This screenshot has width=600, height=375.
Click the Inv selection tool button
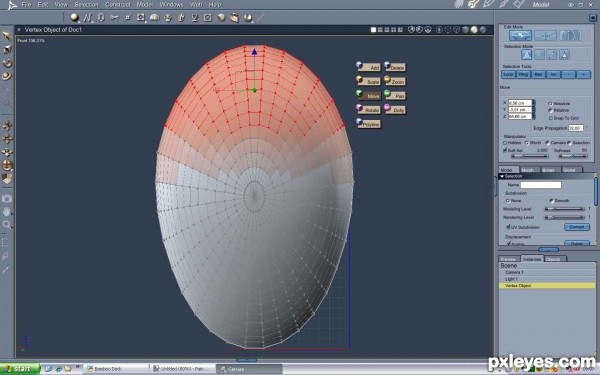click(553, 75)
